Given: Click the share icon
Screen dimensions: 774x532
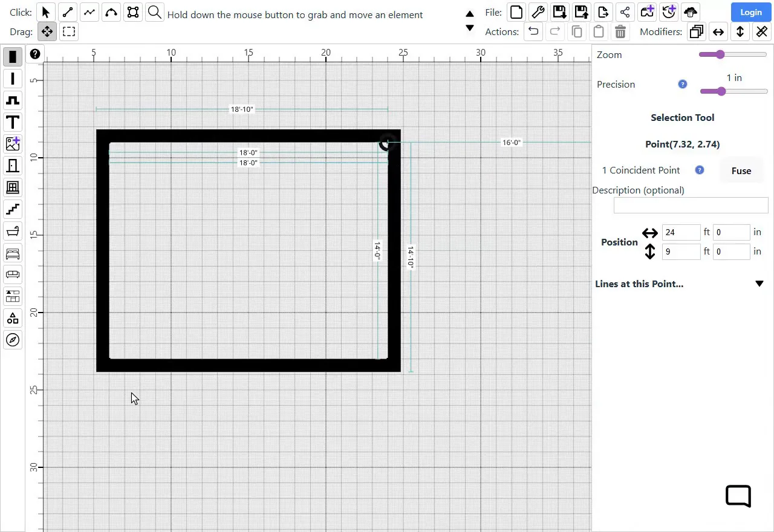Looking at the screenshot, I should pyautogui.click(x=625, y=12).
